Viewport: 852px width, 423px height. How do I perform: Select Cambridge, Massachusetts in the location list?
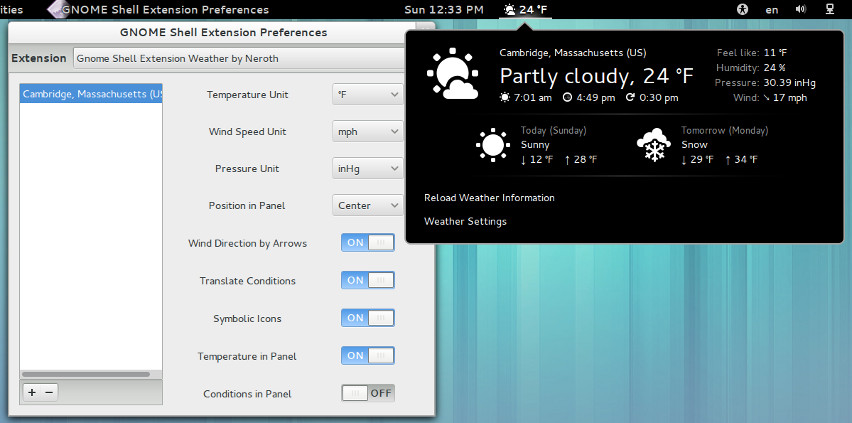click(x=91, y=94)
